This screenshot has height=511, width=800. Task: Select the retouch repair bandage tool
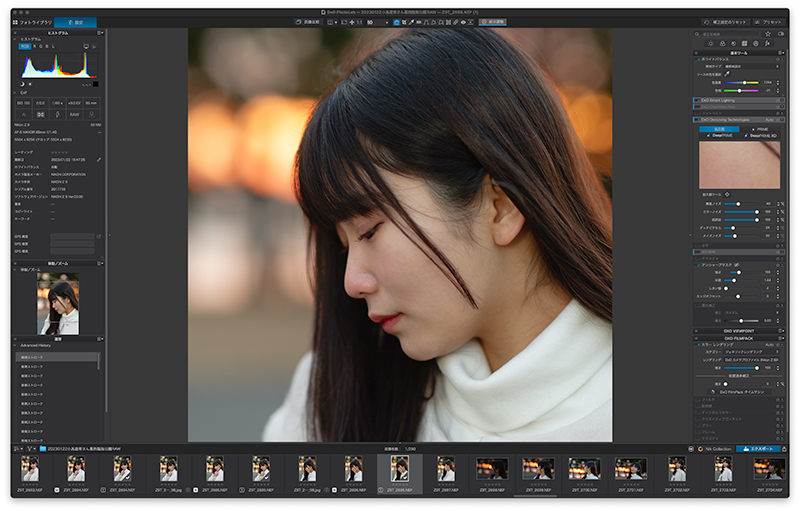coord(456,22)
